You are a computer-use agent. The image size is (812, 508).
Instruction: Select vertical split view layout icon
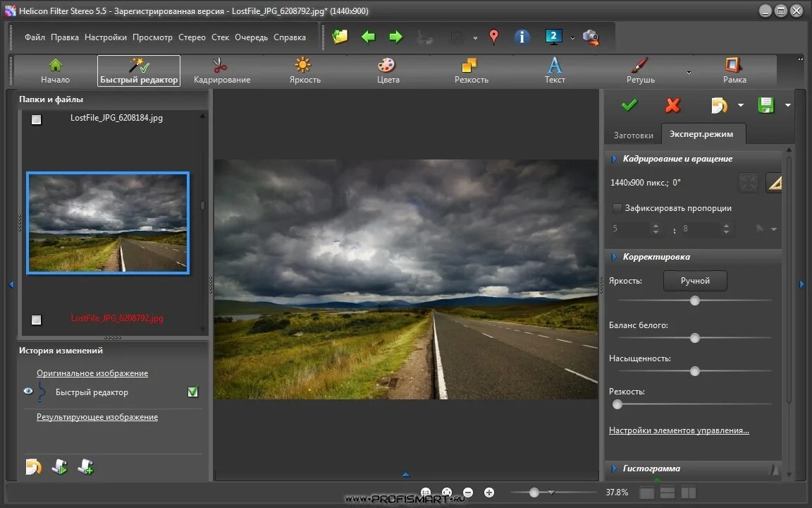[x=688, y=492]
